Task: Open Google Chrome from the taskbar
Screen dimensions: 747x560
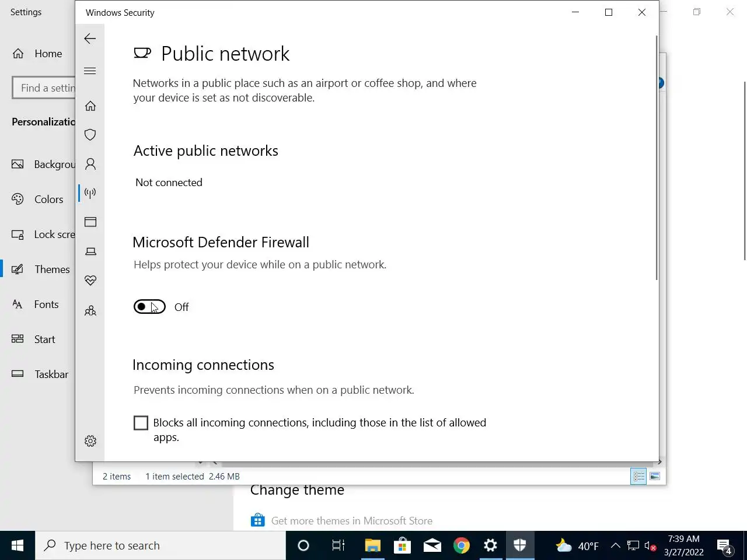Action: [461, 545]
